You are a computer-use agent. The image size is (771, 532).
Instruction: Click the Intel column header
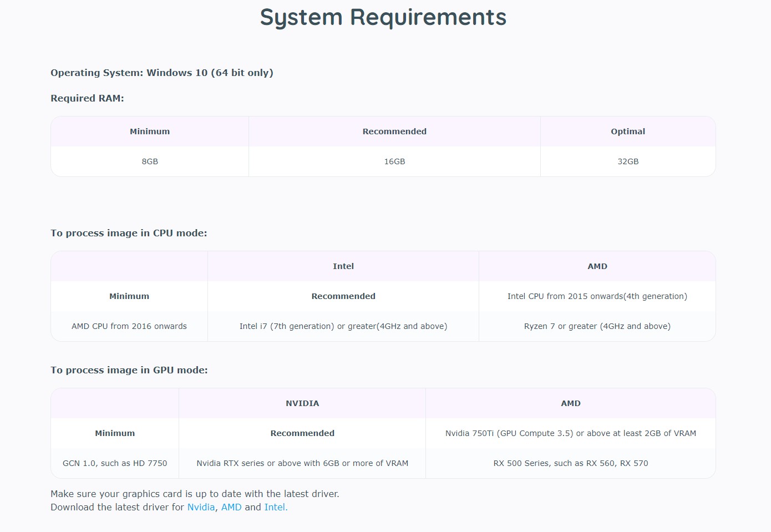[343, 266]
